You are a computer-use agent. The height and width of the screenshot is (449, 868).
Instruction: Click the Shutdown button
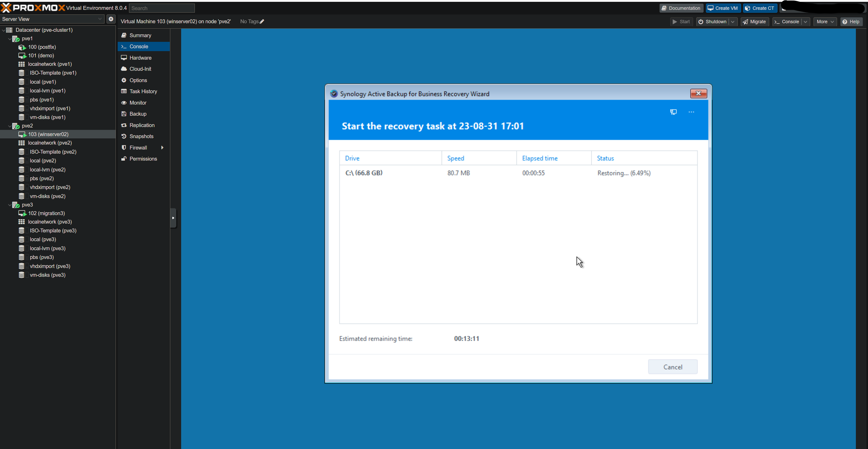pyautogui.click(x=712, y=22)
